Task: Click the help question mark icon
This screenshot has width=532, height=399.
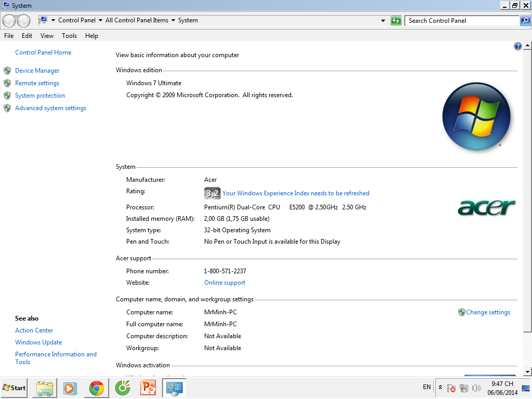Action: pos(517,46)
